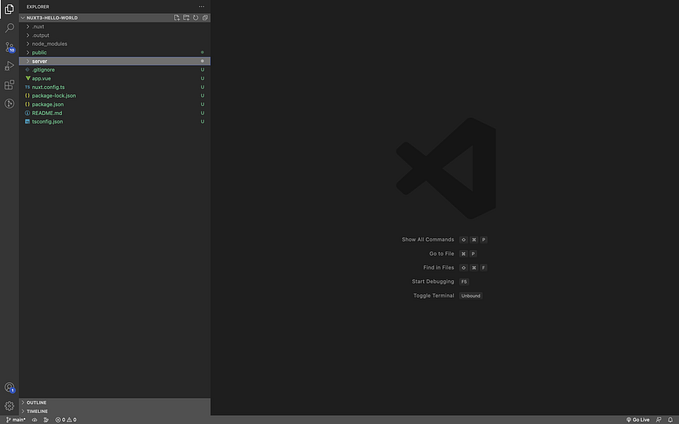The height and width of the screenshot is (424, 679).
Task: Open the Search view in activity bar
Action: (x=9, y=28)
